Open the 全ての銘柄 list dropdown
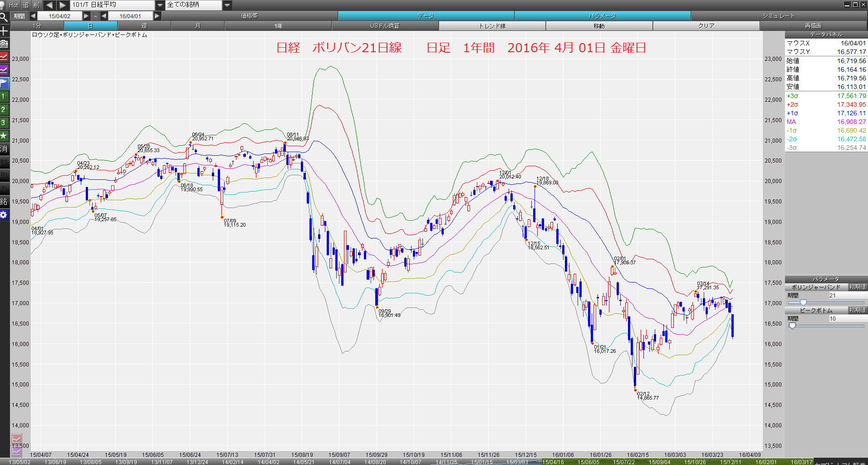Image resolution: width=868 pixels, height=465 pixels. [227, 5]
